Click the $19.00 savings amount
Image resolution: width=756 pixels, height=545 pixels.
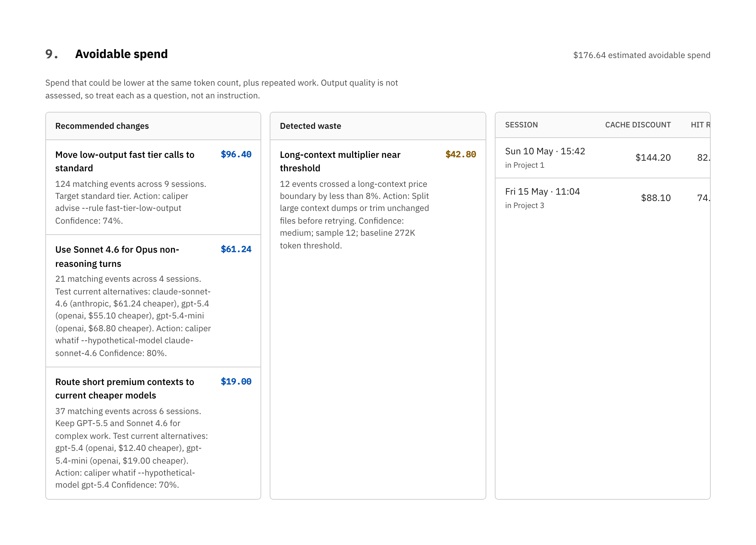click(x=236, y=381)
